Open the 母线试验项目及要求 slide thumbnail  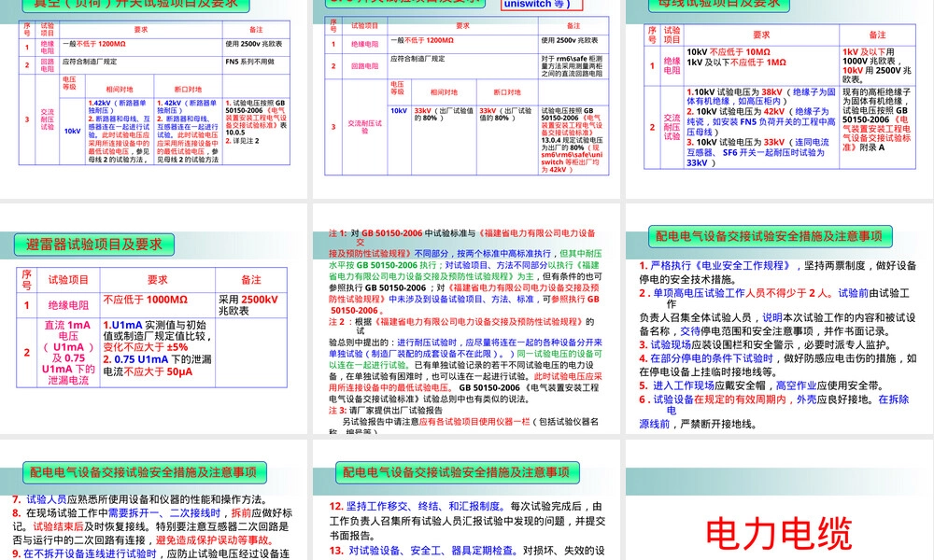(x=779, y=99)
